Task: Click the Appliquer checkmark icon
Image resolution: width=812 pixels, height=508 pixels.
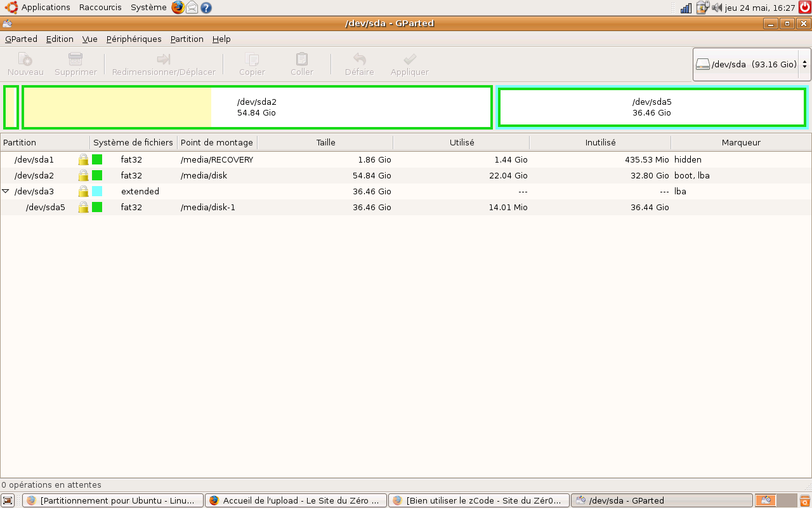Action: coord(410,60)
